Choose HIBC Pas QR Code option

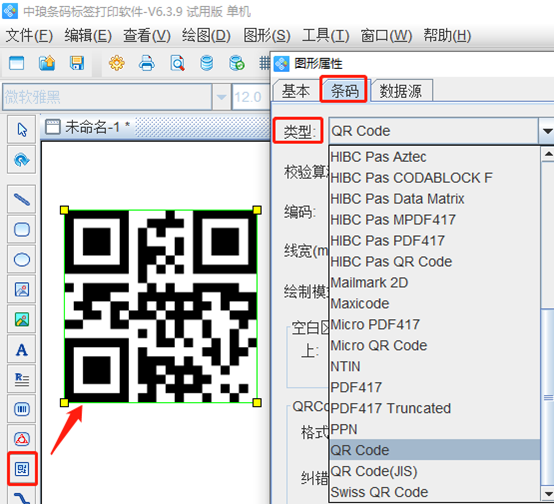coord(435,262)
